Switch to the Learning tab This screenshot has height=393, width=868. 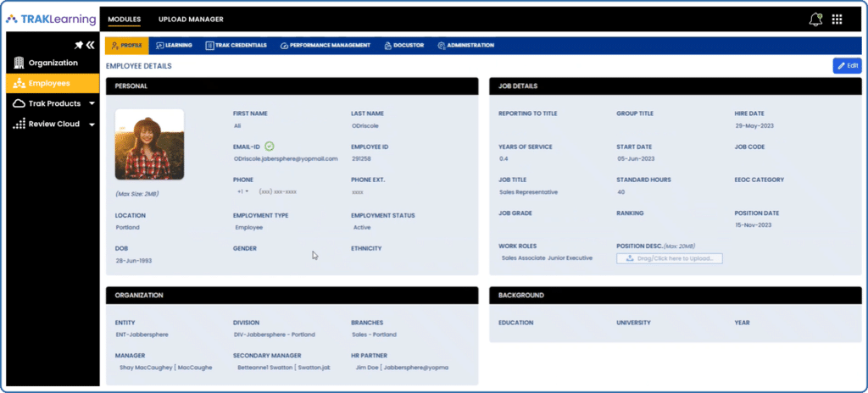click(x=175, y=46)
